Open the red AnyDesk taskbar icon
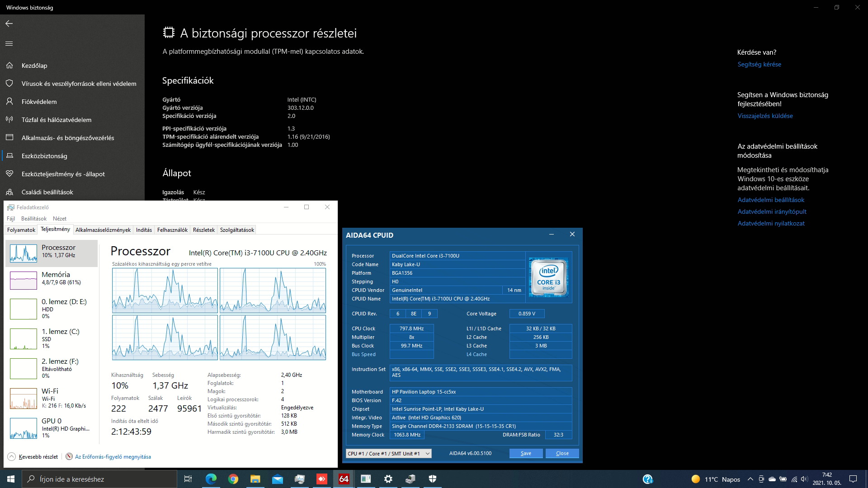 coord(321,479)
